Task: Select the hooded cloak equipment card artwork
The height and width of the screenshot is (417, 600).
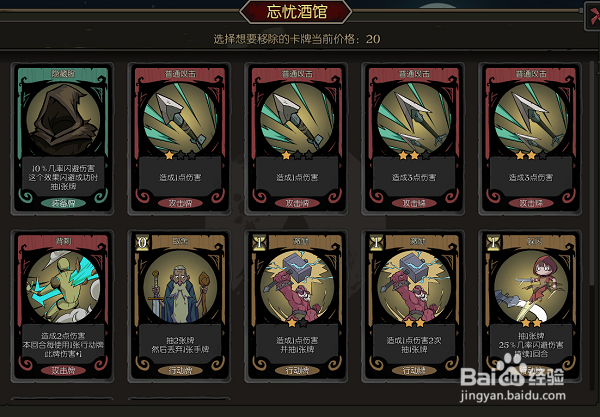Action: click(63, 120)
